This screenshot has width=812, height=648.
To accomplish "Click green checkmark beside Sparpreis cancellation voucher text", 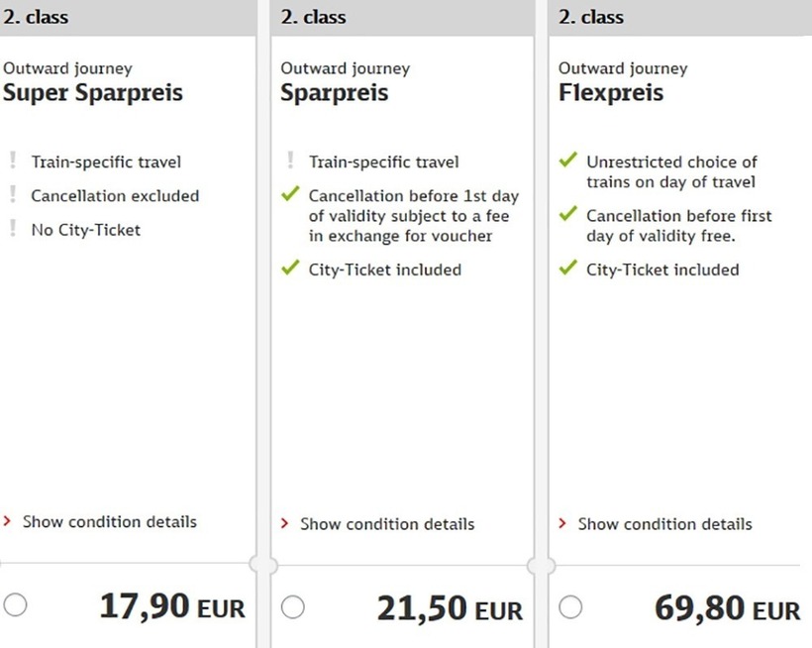I will (289, 195).
